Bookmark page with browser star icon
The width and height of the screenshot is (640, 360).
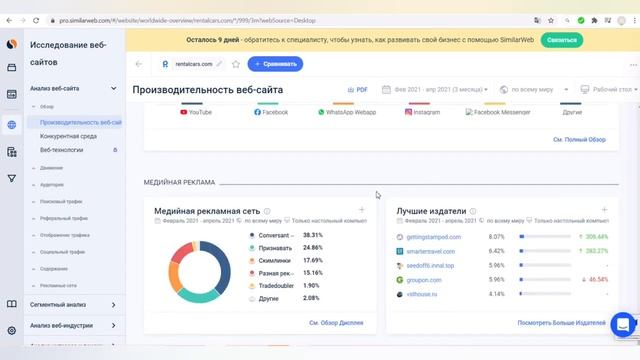[551, 20]
